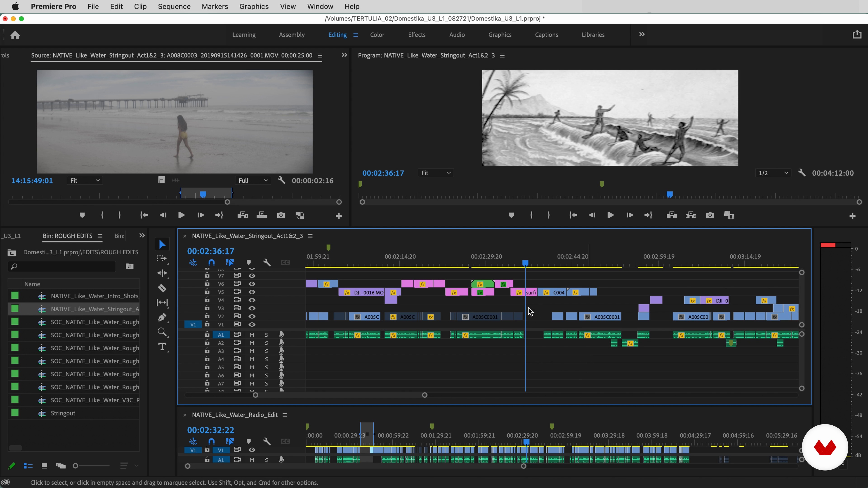Expand workspace overflow chevrons
868x488 pixels.
642,34
